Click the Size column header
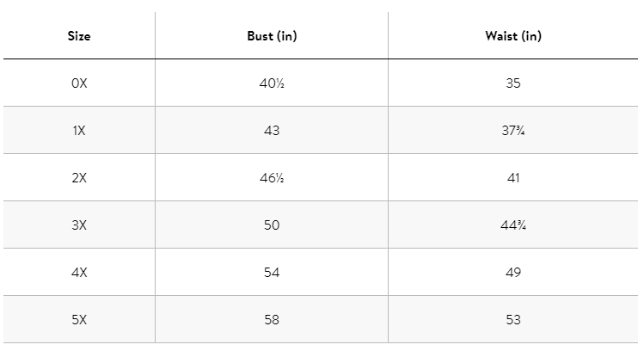The width and height of the screenshot is (644, 357). 79,36
